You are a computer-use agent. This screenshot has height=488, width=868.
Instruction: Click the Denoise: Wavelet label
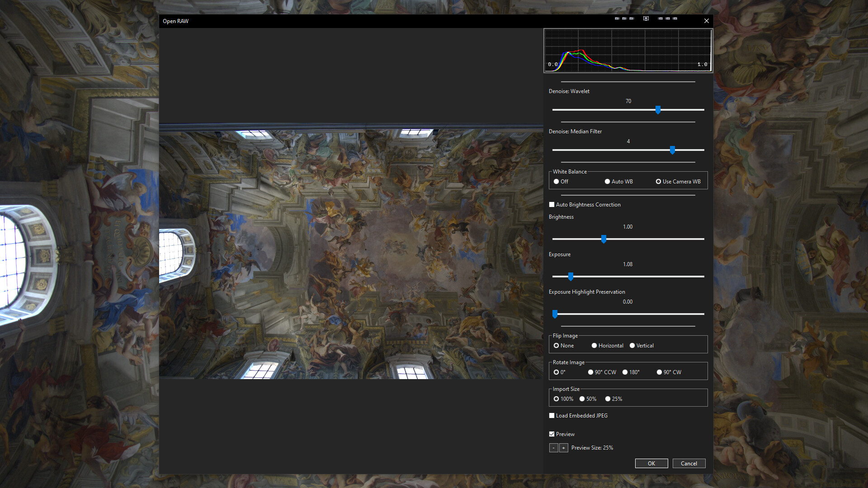(x=569, y=91)
